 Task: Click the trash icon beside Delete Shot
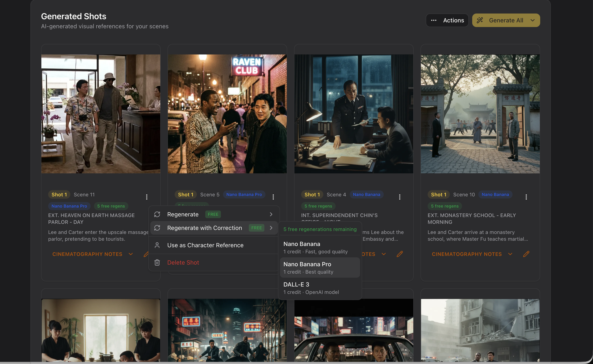coord(157,262)
